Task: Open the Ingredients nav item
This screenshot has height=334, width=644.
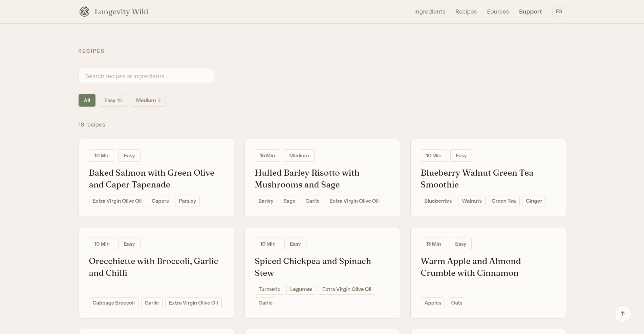Action: click(429, 12)
